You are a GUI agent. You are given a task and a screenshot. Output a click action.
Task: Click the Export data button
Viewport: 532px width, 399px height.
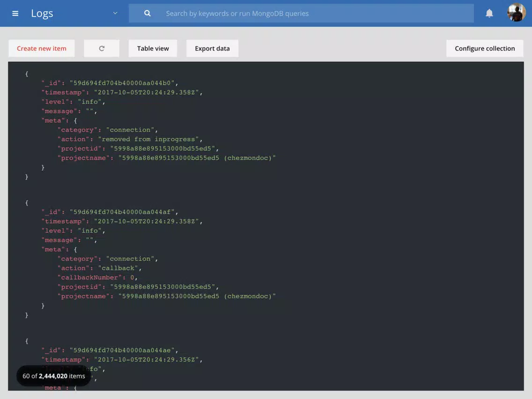212,49
